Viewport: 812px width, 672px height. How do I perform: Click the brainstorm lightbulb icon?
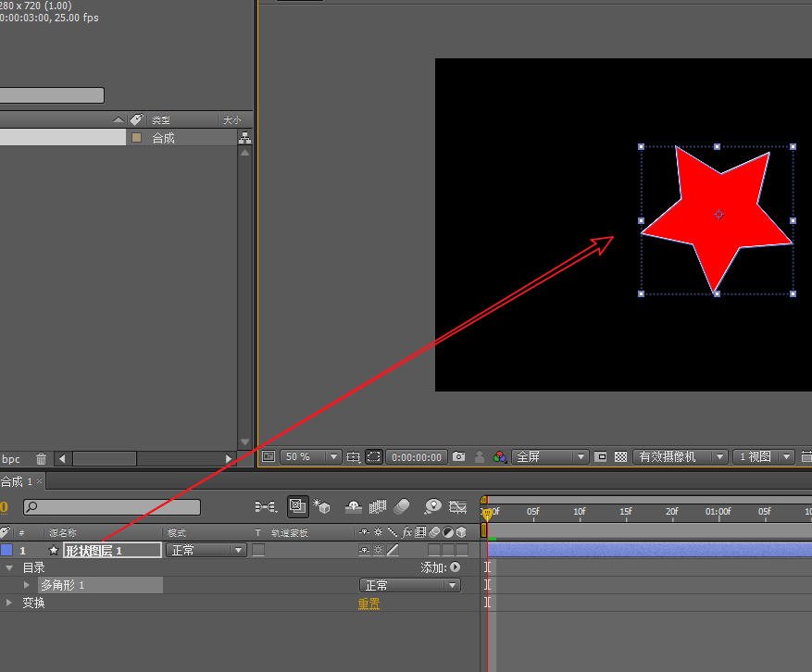432,506
